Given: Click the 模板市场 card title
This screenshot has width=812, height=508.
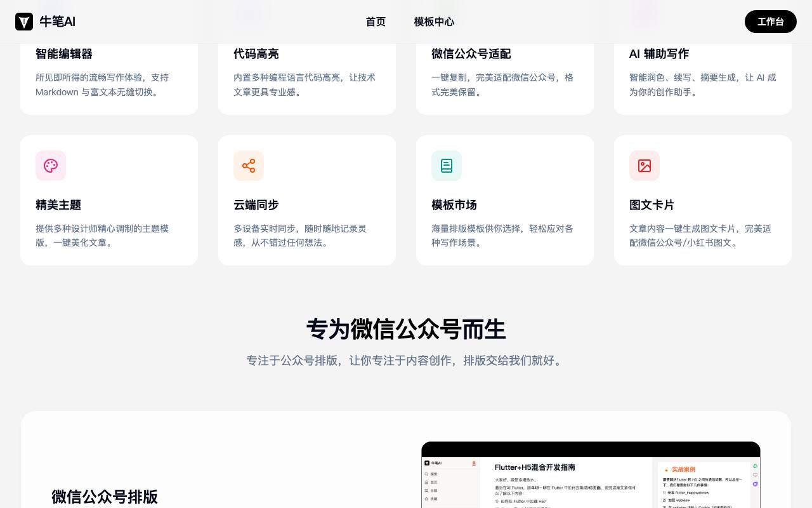Looking at the screenshot, I should coord(454,205).
